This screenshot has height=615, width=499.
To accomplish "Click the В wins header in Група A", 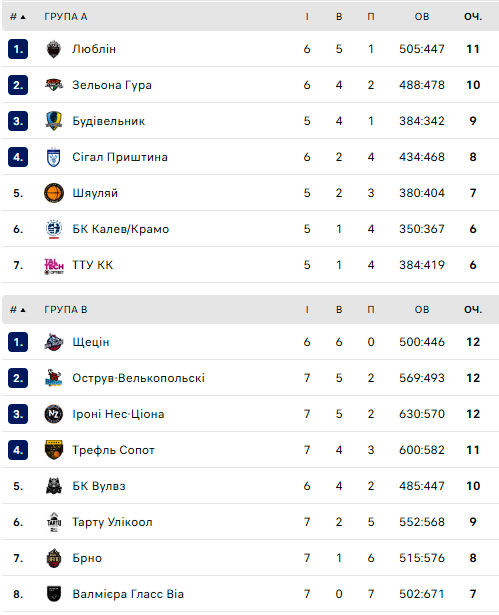I will click(339, 16).
